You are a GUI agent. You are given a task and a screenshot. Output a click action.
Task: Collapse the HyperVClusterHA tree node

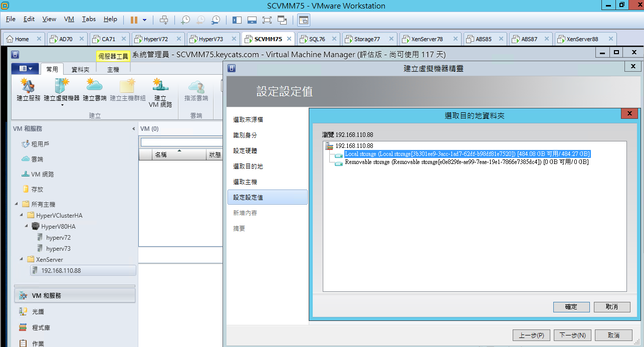coord(22,215)
